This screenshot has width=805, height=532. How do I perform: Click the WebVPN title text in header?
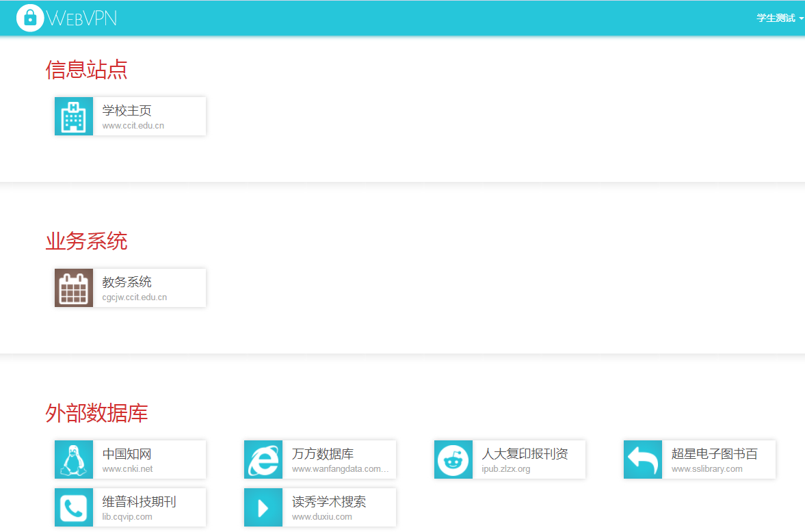click(x=81, y=18)
